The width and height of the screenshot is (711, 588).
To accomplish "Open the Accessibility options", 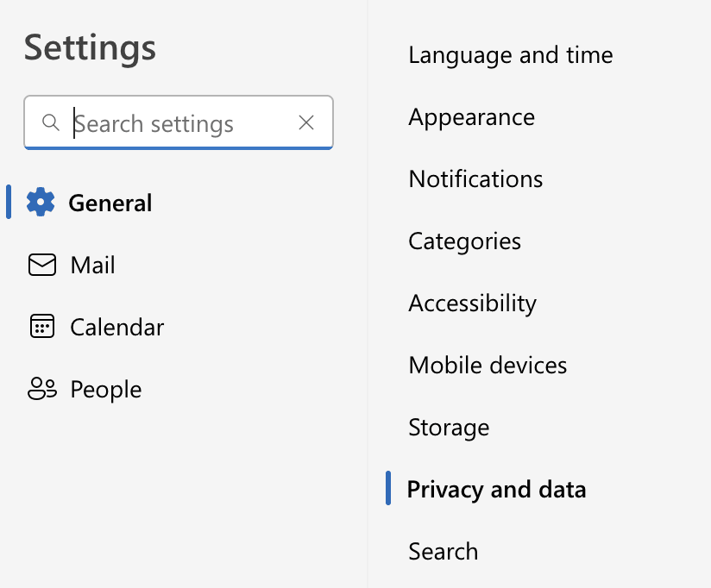I will [x=473, y=303].
